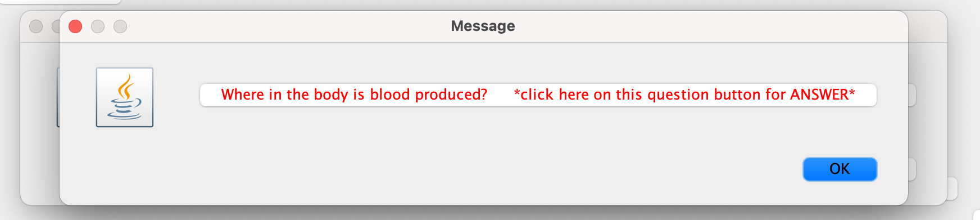Click the greyed zoom button of Message dialog

tap(120, 26)
